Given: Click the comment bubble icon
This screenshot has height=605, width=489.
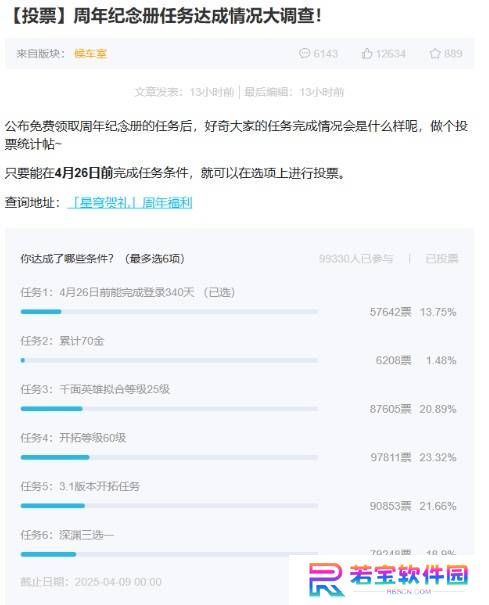Looking at the screenshot, I should coord(304,53).
